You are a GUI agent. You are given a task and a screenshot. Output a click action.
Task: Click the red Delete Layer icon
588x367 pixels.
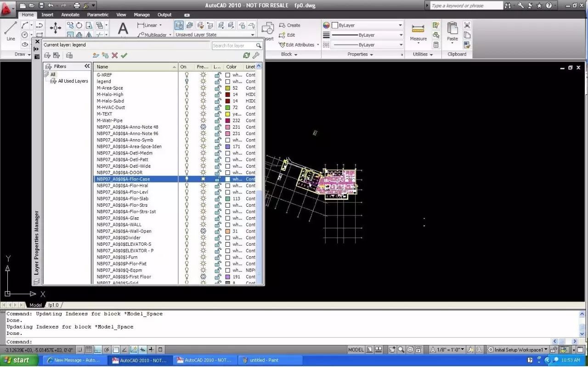pyautogui.click(x=115, y=55)
